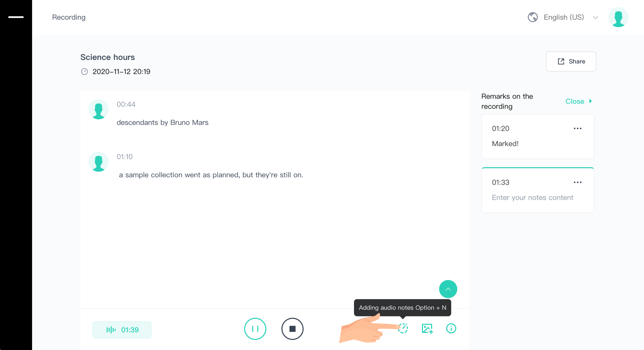Viewport: 644px width, 350px height.
Task: Click the insert image icon
Action: coord(427,328)
